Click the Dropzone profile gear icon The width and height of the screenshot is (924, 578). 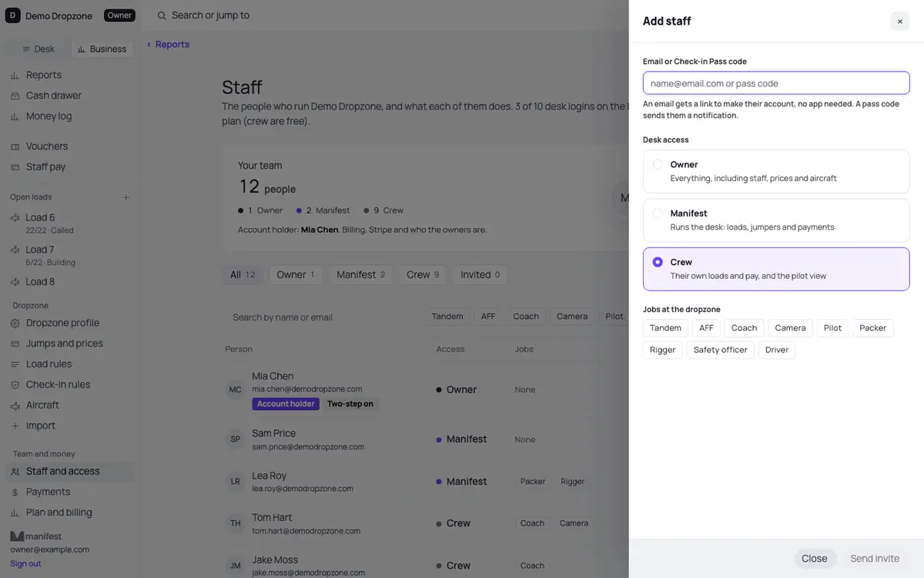[15, 323]
